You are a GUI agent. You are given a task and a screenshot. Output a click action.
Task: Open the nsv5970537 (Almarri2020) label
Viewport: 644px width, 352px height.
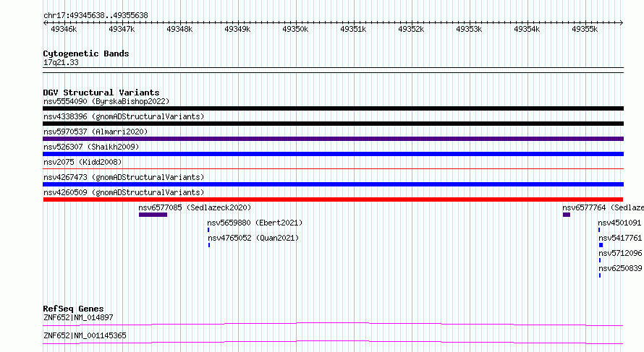coord(96,132)
